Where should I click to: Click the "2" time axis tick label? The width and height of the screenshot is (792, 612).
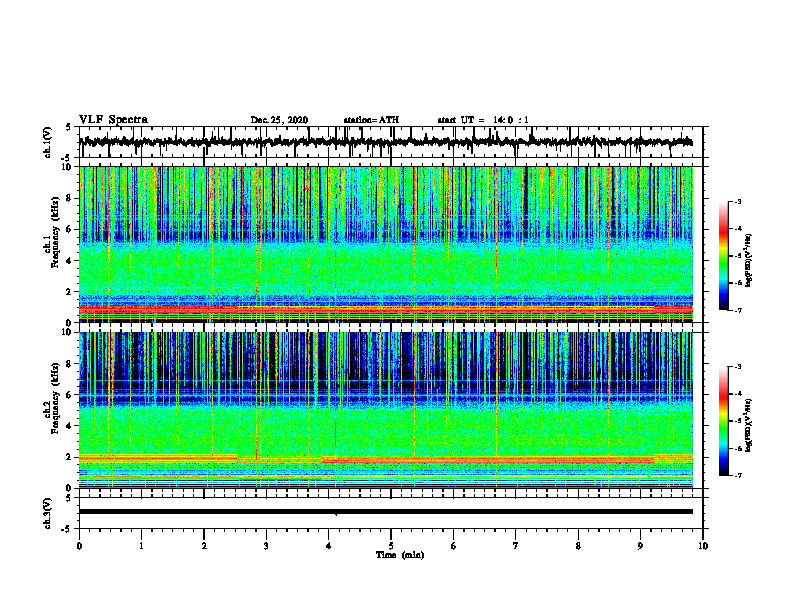tap(204, 546)
